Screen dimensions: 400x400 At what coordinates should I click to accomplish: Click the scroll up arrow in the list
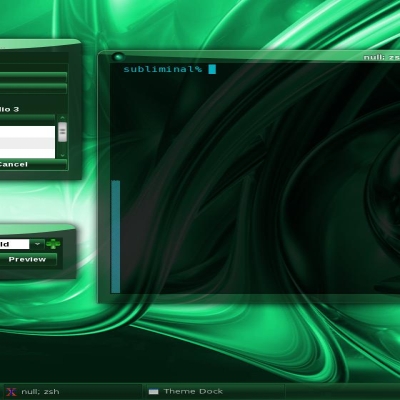pyautogui.click(x=62, y=118)
